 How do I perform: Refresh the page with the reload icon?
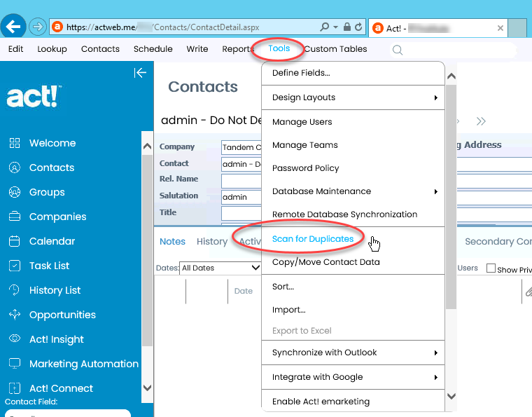[358, 27]
